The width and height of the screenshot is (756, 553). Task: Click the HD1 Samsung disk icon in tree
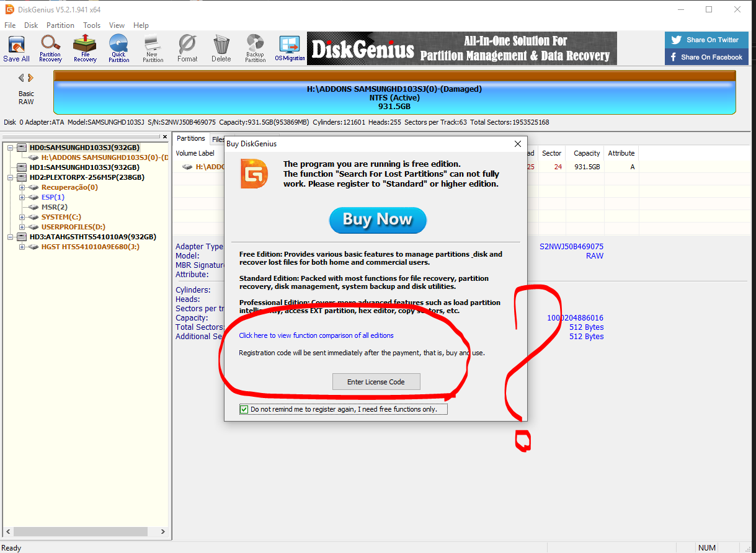coord(22,167)
